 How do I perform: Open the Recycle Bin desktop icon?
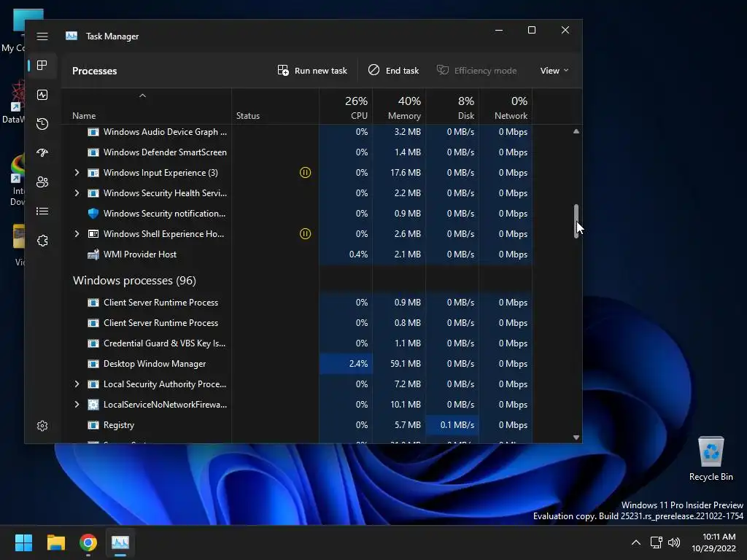711,459
